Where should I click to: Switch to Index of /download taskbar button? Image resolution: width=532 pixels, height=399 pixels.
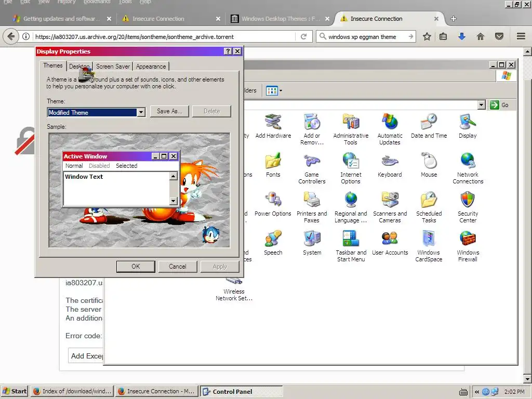pyautogui.click(x=72, y=391)
